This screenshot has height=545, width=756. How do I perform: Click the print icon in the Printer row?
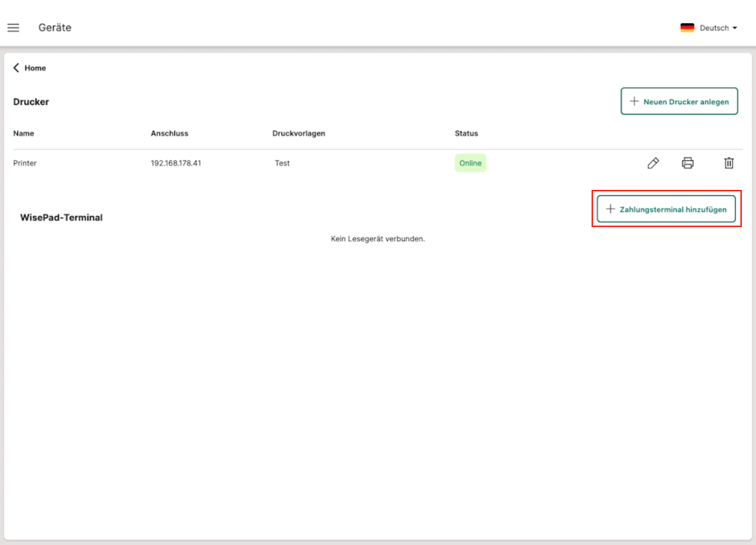click(688, 163)
